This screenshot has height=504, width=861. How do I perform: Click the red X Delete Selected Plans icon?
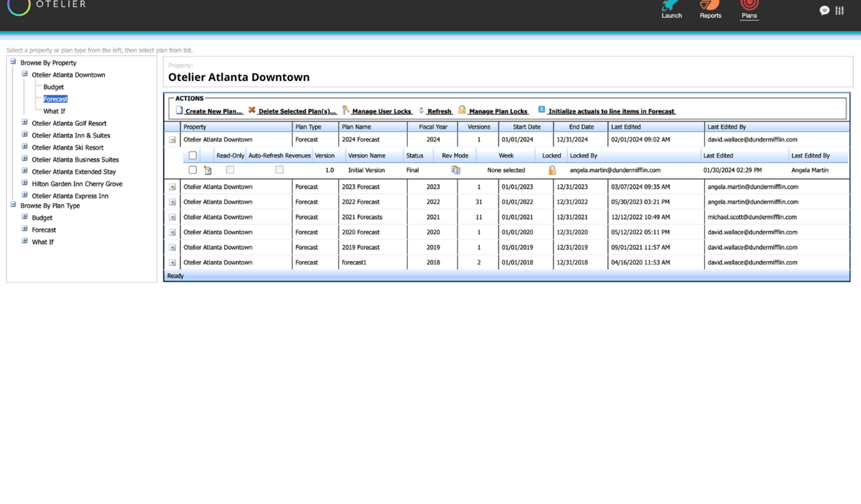(251, 110)
